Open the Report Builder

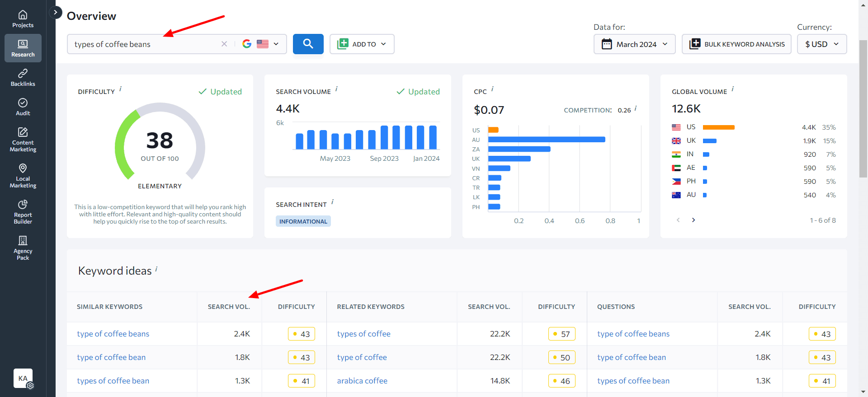click(23, 212)
